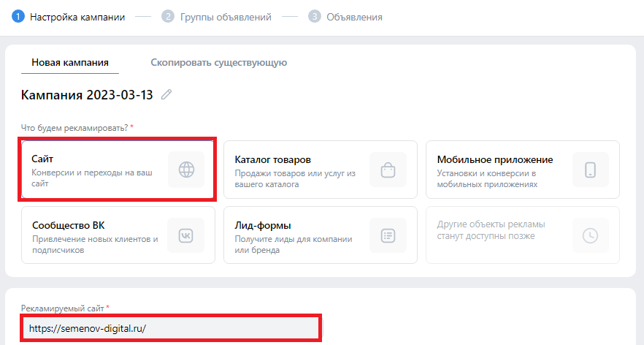This screenshot has height=345, width=644.
Task: Click the form list icon in Лид-формы
Action: coord(388,235)
